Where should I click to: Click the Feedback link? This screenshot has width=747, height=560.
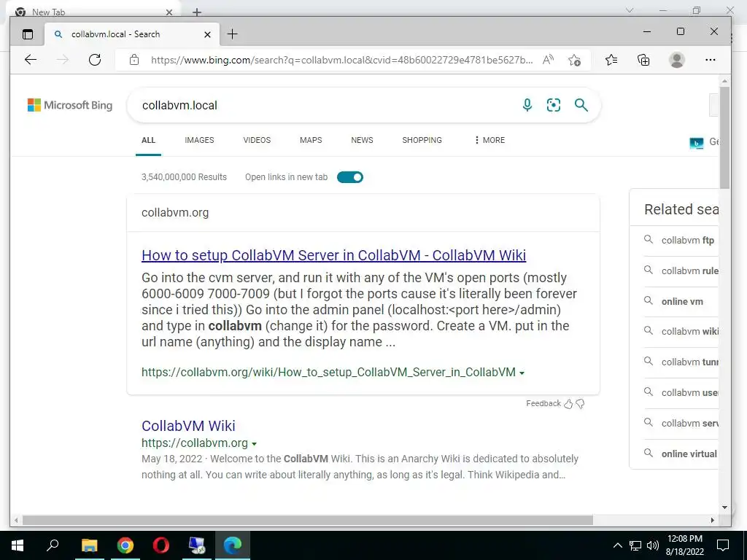[543, 403]
